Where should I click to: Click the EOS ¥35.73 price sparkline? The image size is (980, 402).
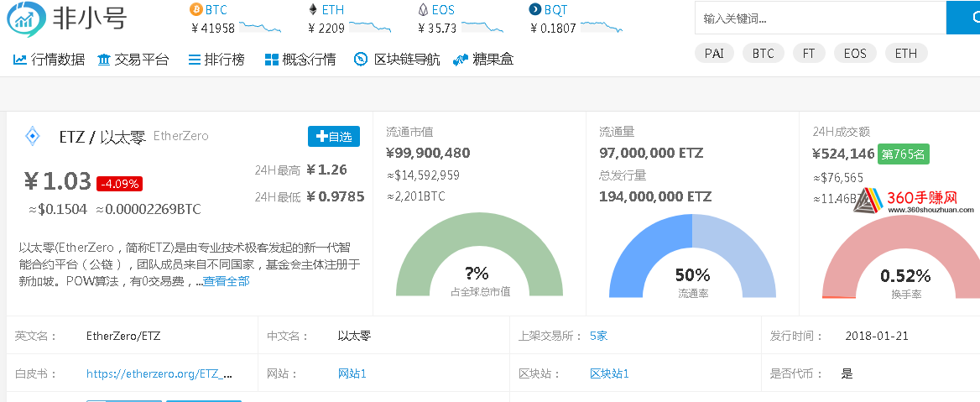(x=482, y=27)
